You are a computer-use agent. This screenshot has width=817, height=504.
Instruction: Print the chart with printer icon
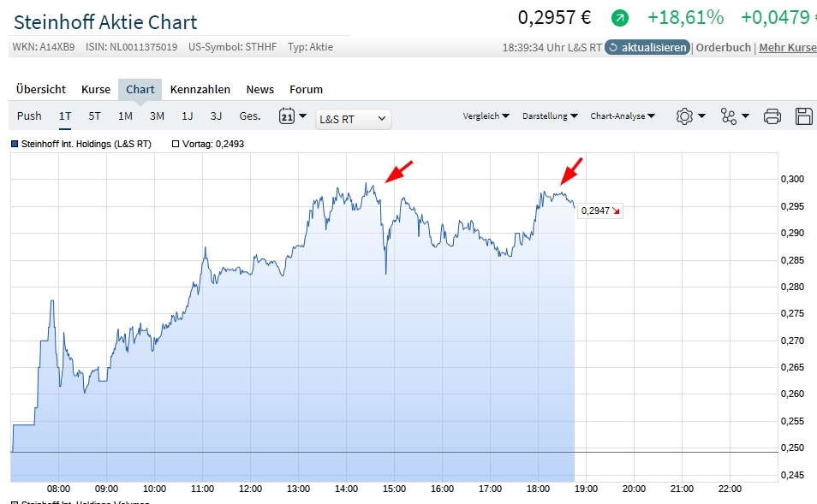[772, 116]
